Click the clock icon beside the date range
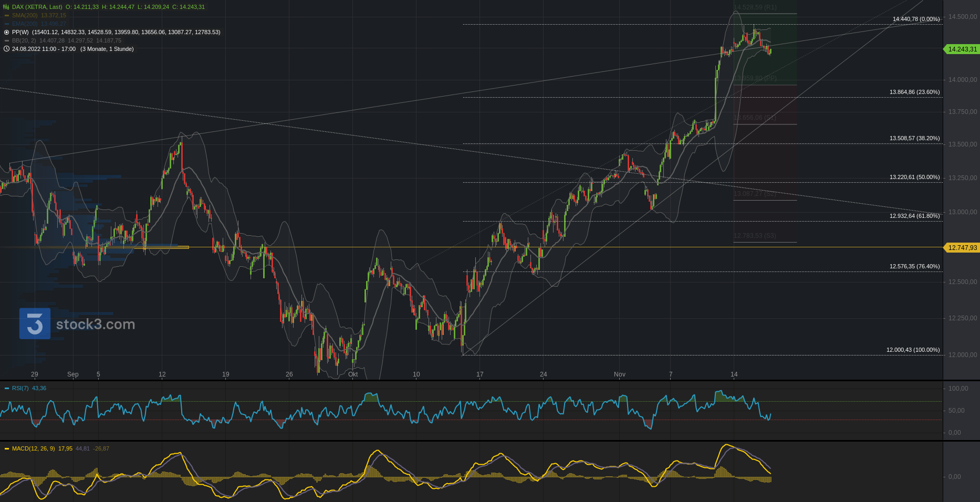 6,49
